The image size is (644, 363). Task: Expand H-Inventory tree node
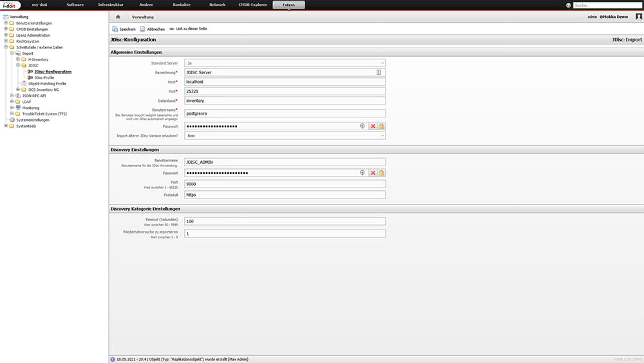click(17, 59)
